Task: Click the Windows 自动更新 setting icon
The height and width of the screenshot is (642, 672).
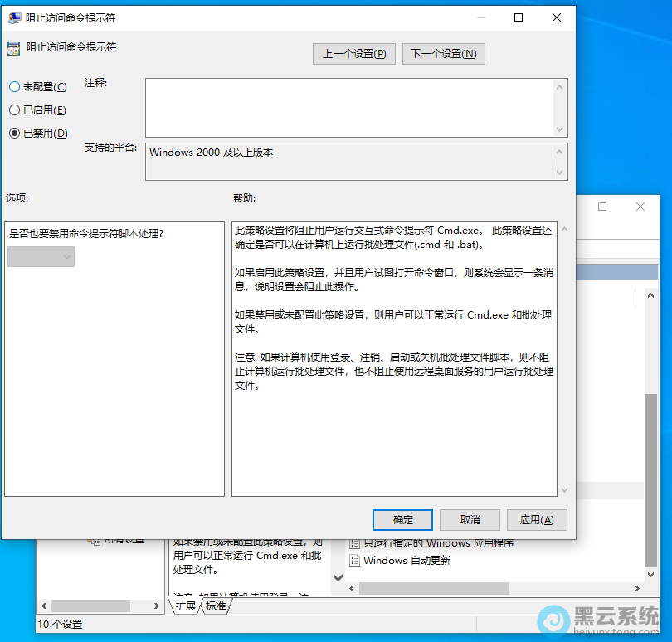Action: 355,560
